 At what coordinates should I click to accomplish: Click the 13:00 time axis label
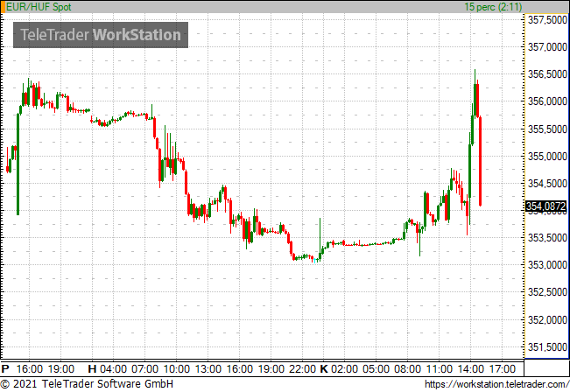tap(208, 369)
